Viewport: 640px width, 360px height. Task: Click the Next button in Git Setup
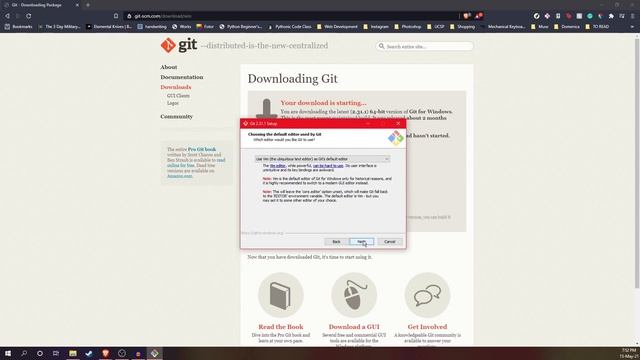(x=362, y=242)
